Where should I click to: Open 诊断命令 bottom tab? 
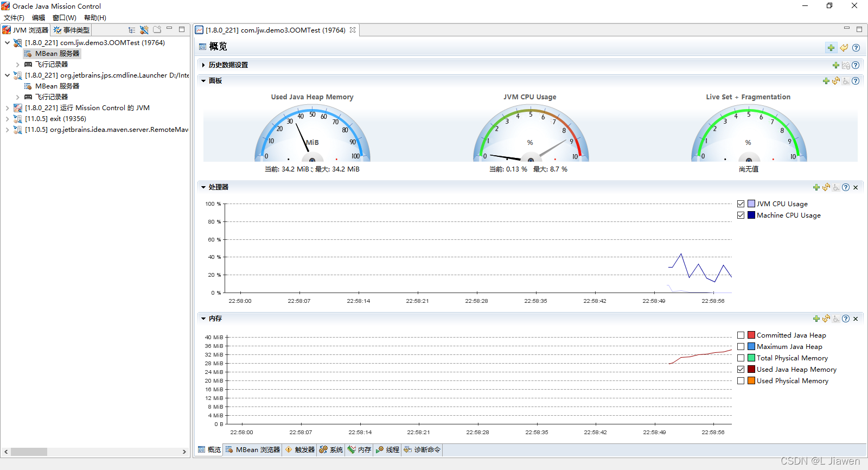pyautogui.click(x=422, y=450)
